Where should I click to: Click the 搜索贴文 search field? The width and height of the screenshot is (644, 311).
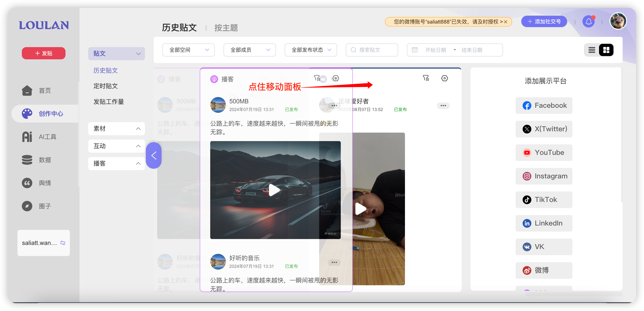(x=372, y=50)
